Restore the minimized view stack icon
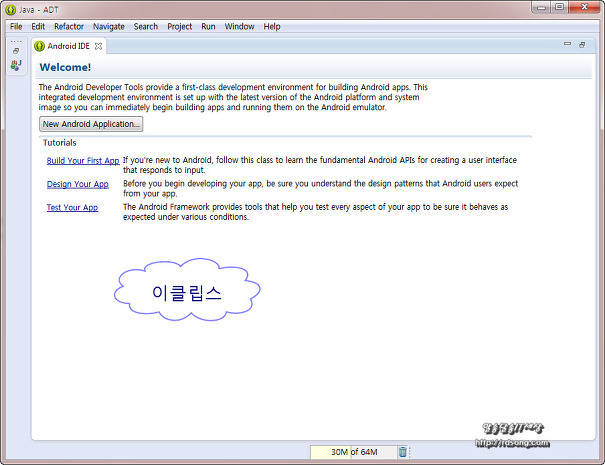The width and height of the screenshot is (605, 465). (16, 51)
